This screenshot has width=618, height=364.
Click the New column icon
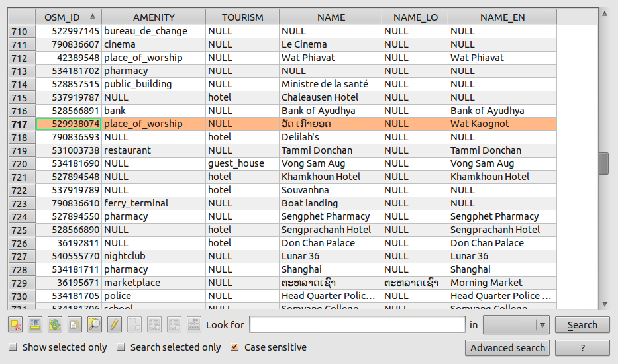(x=154, y=324)
